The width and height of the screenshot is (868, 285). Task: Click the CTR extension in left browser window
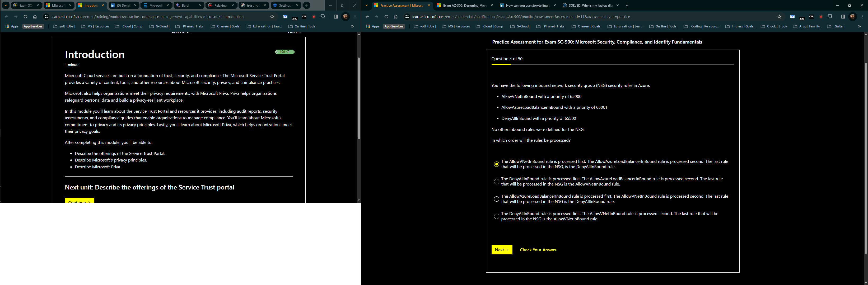tap(304, 16)
